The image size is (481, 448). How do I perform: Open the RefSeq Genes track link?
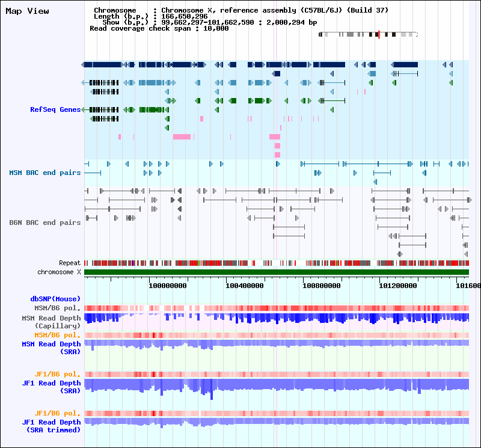(55, 109)
